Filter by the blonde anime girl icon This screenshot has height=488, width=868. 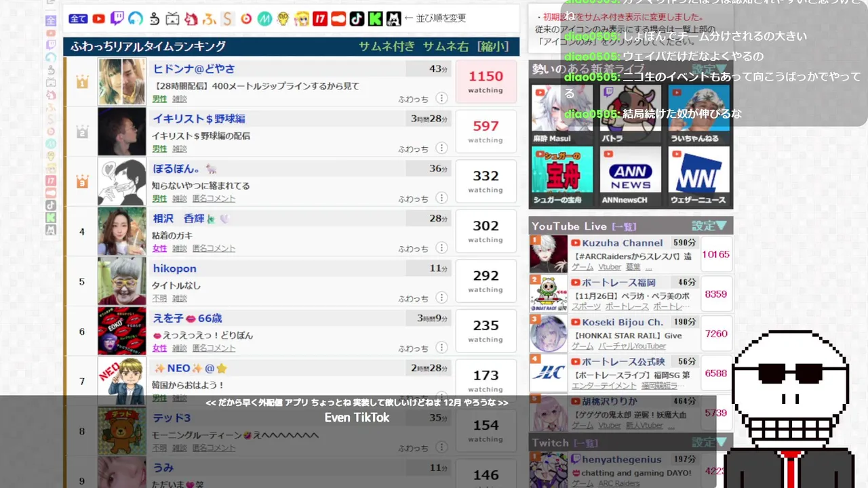click(x=302, y=19)
